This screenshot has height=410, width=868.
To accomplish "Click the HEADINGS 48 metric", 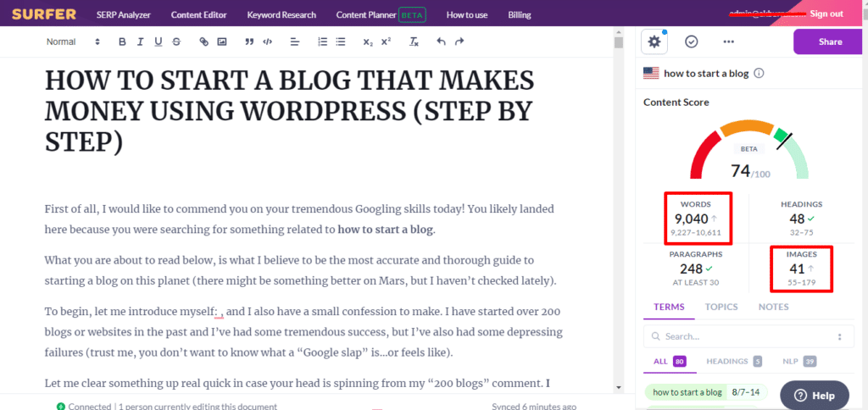I will pos(800,219).
